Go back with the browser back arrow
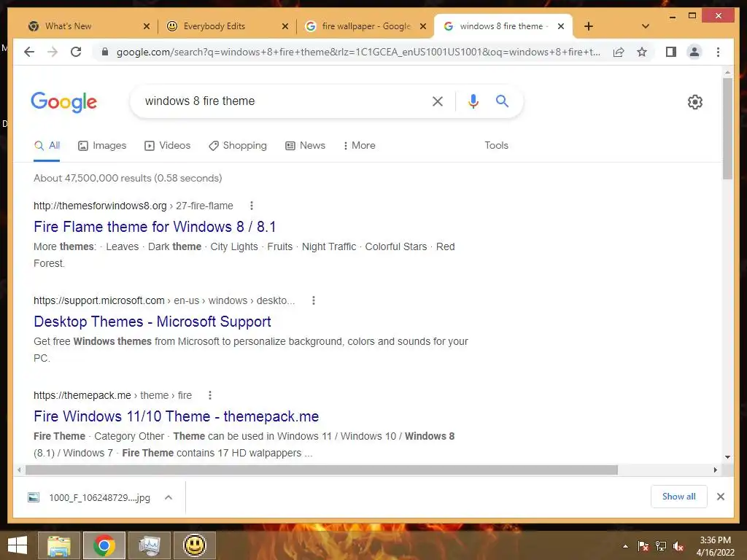The width and height of the screenshot is (747, 560). point(29,52)
